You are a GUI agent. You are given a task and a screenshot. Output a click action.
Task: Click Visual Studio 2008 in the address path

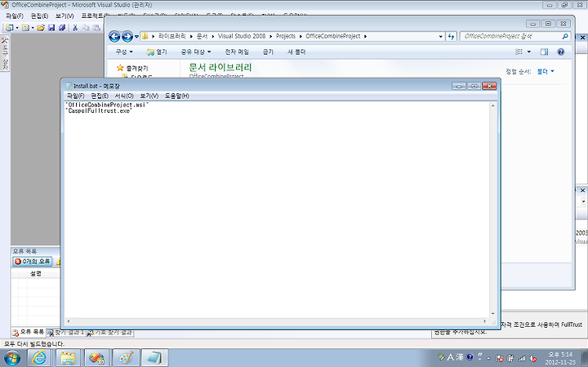pos(242,36)
